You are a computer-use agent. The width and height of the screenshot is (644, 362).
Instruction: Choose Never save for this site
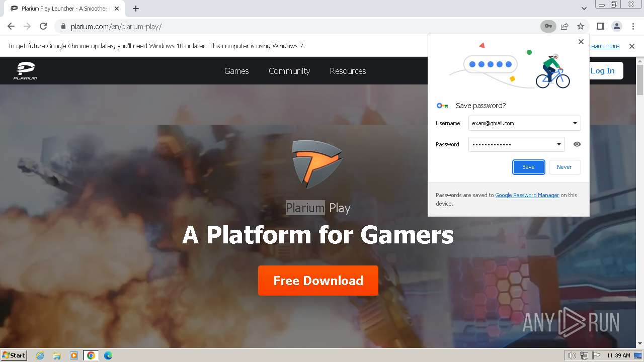click(x=564, y=167)
